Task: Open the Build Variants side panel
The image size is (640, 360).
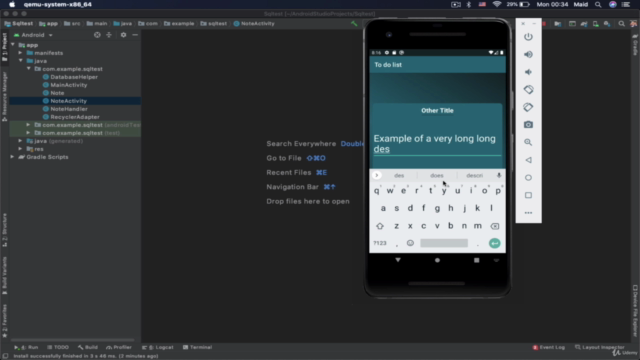Action: (x=4, y=276)
